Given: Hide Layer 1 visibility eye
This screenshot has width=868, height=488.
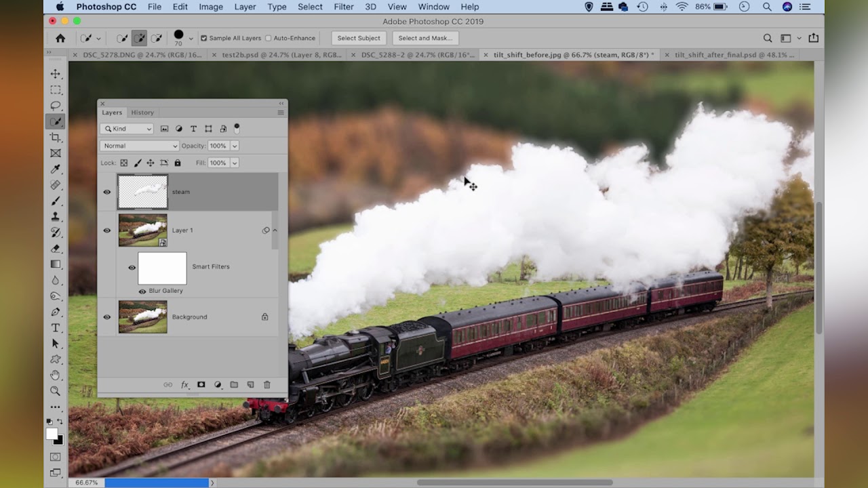Looking at the screenshot, I should pyautogui.click(x=106, y=230).
